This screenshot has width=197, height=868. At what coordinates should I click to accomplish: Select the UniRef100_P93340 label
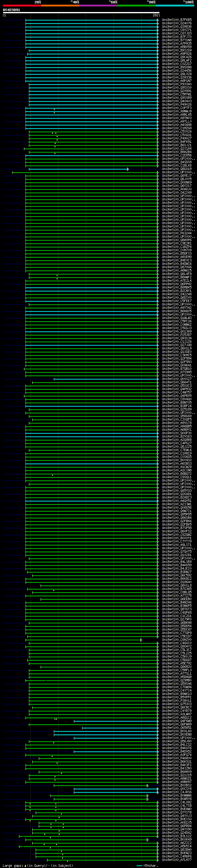pyautogui.click(x=177, y=84)
